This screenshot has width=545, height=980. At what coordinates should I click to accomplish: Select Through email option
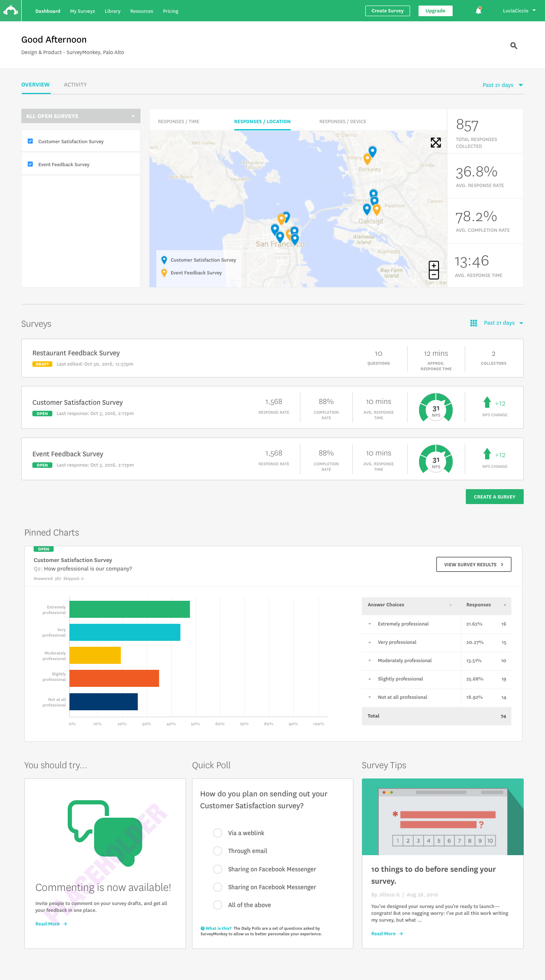[218, 851]
